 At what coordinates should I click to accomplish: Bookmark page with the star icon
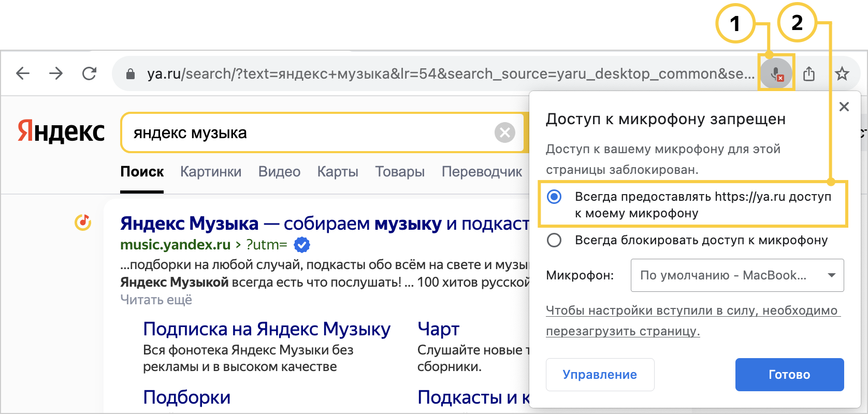click(842, 74)
